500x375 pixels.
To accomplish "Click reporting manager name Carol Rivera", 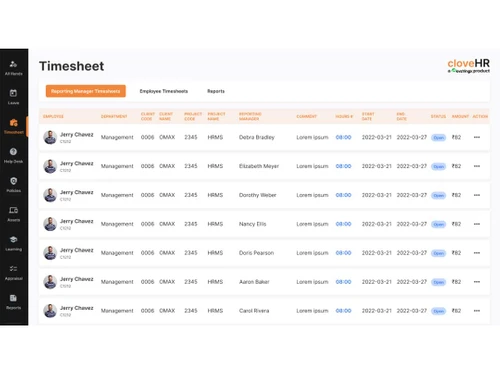I will click(254, 311).
